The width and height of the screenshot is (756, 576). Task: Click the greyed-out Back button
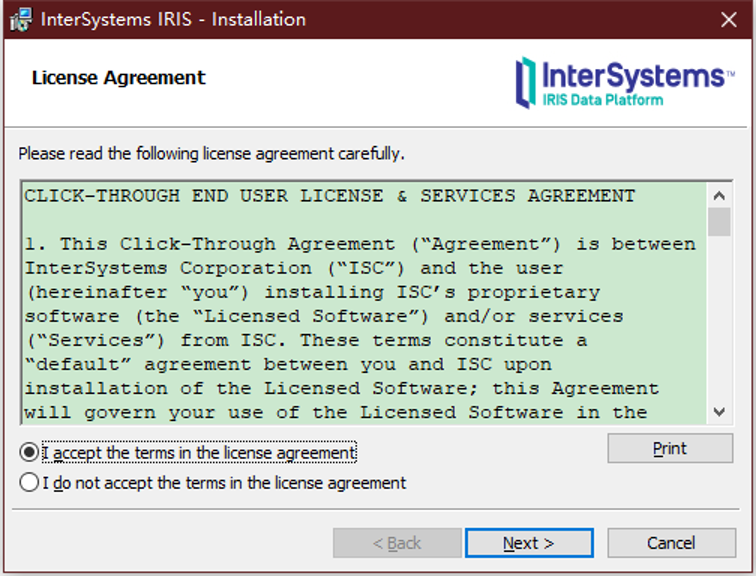[397, 543]
